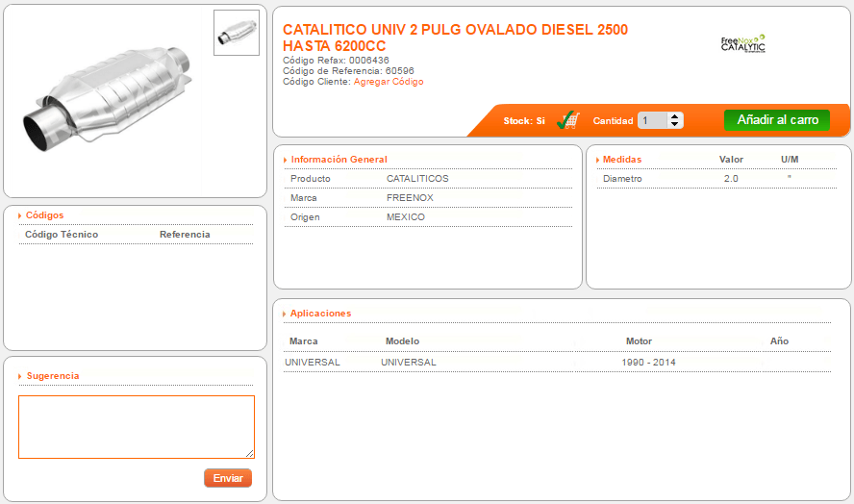854x504 pixels.
Task: Click the Referencia column header
Action: point(185,235)
